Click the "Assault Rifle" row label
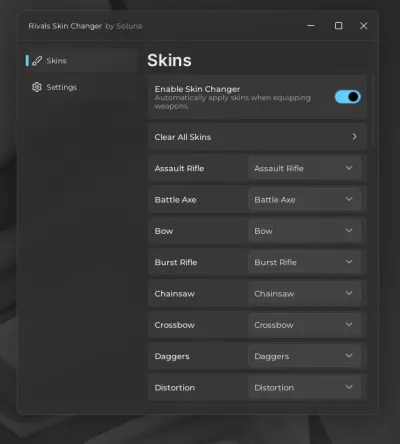The width and height of the screenshot is (400, 444). click(x=179, y=168)
